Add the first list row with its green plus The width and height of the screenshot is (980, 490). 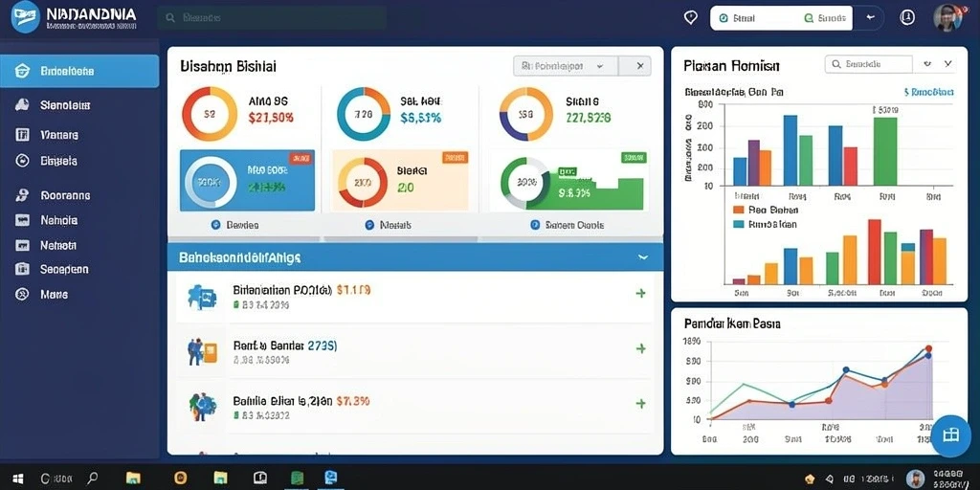(x=640, y=293)
